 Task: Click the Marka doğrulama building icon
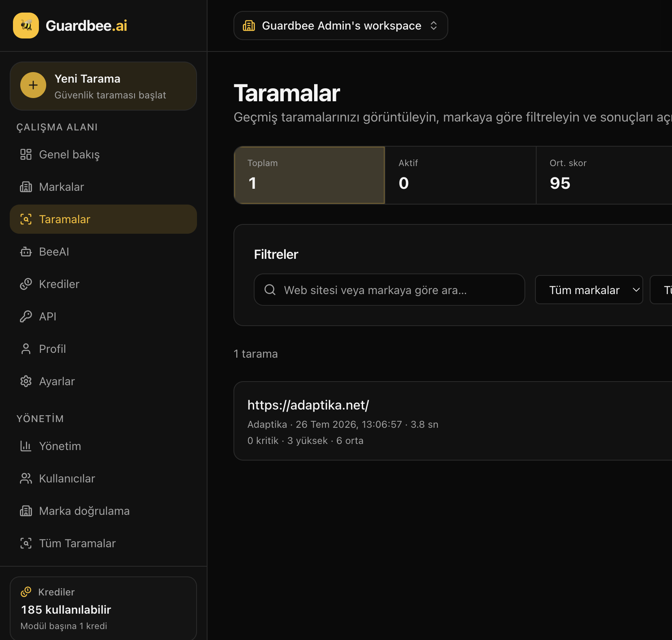(26, 511)
